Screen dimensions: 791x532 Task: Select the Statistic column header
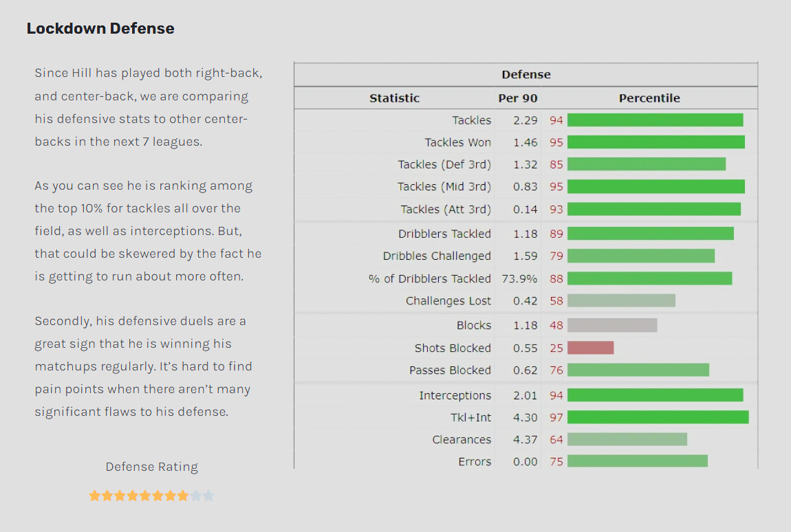point(394,98)
